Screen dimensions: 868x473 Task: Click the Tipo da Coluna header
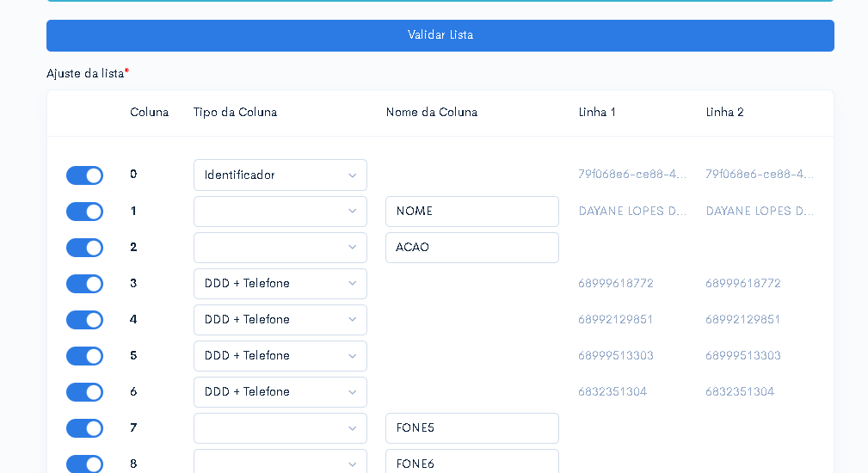pyautogui.click(x=235, y=113)
